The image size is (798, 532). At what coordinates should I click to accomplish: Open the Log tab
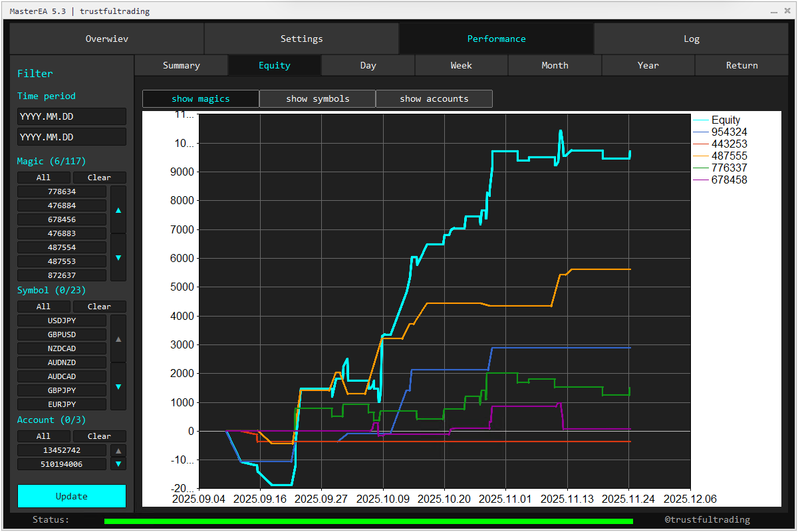[691, 39]
